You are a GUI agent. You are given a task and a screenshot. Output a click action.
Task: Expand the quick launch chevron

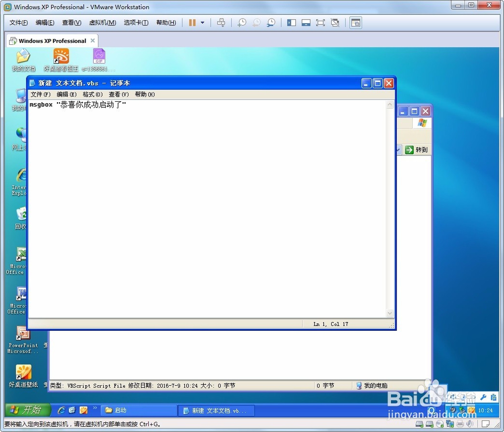(x=95, y=408)
